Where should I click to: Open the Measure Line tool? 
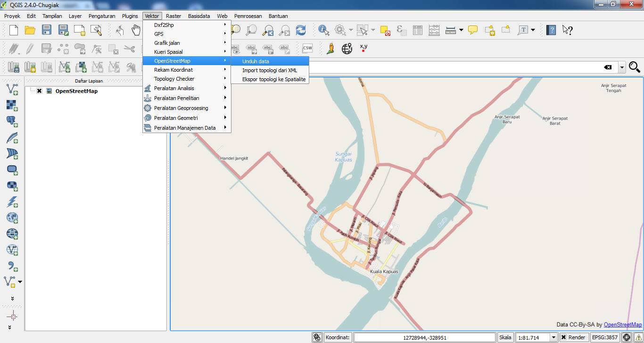click(450, 30)
